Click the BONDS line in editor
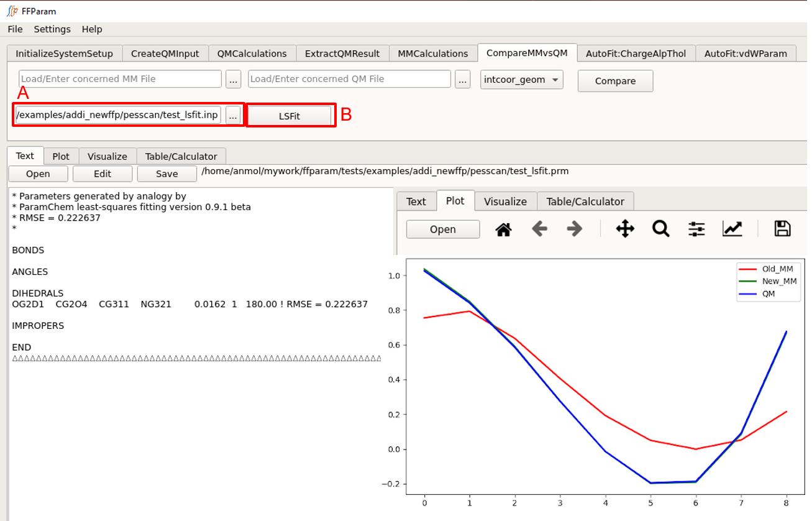 28,251
